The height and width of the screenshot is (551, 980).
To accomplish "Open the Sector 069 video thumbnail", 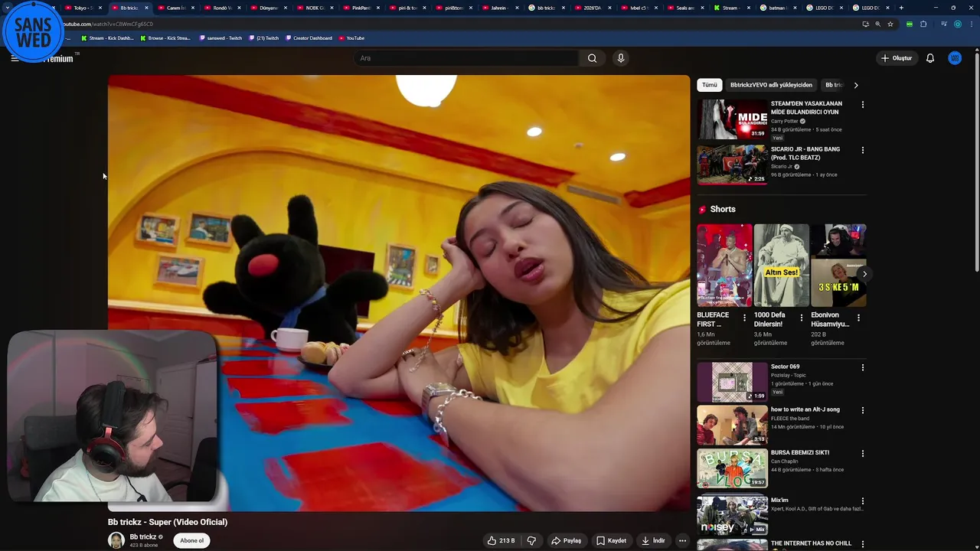I will tap(732, 382).
